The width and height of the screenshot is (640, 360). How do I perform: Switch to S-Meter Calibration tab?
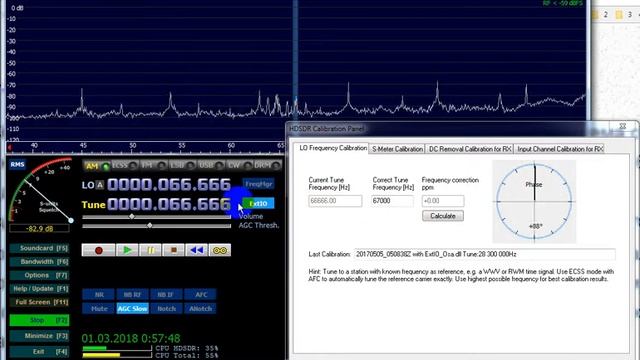tap(397, 149)
